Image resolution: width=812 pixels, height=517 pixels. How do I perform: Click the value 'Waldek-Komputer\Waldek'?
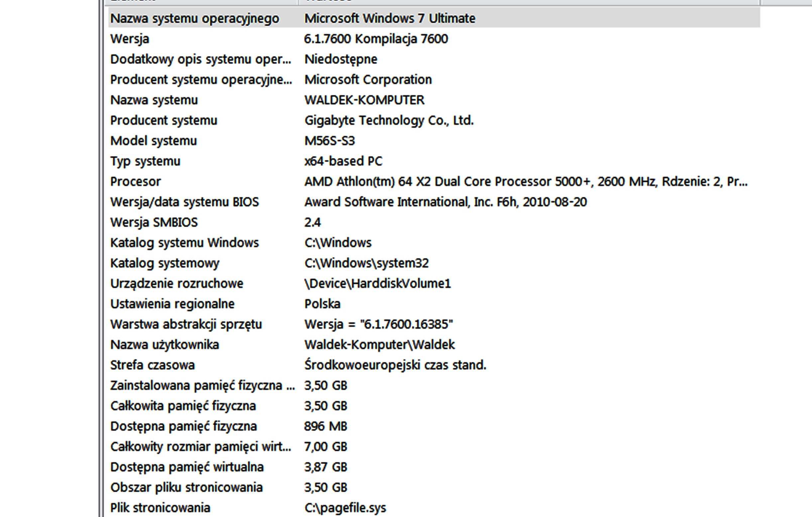coord(379,345)
